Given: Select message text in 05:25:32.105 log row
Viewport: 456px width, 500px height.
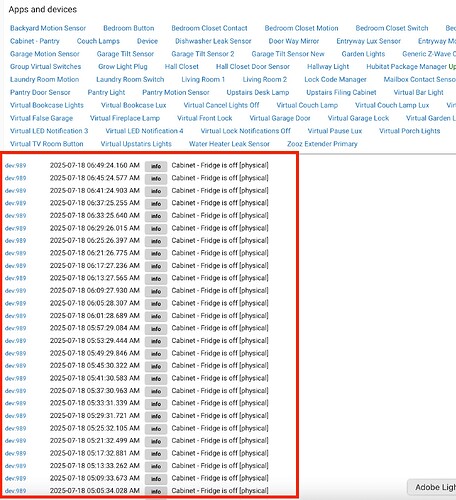Looking at the screenshot, I should tap(220, 428).
